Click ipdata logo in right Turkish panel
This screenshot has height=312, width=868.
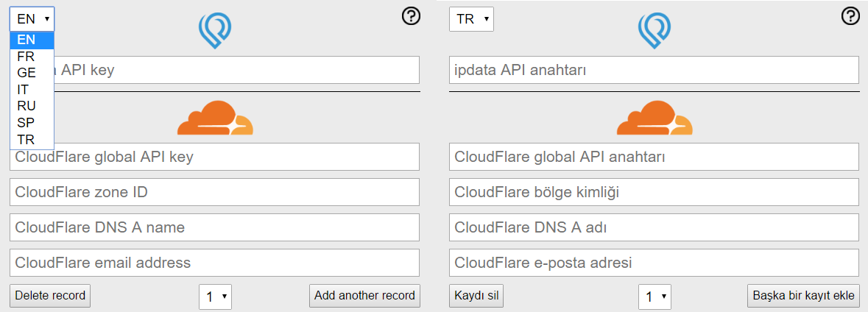coord(654,31)
